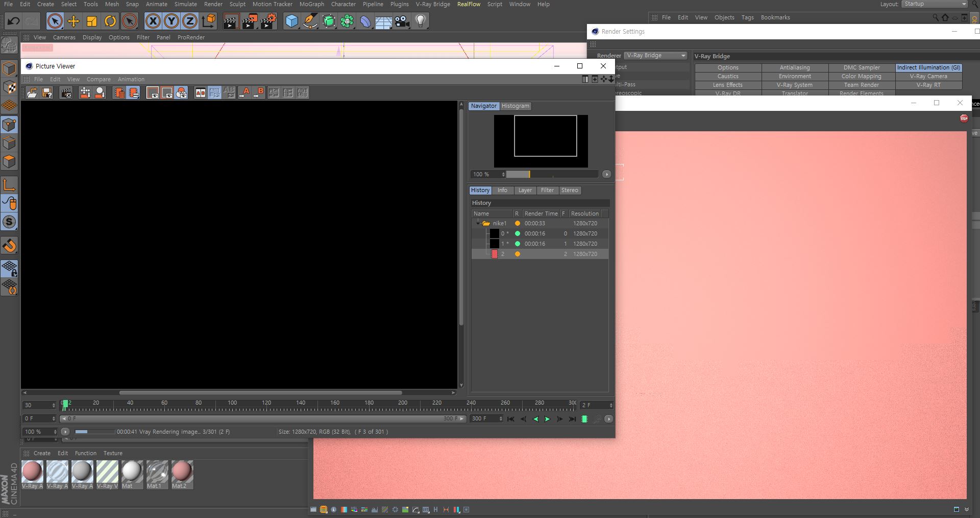Open the Layer tab
This screenshot has width=980, height=518.
click(x=525, y=190)
